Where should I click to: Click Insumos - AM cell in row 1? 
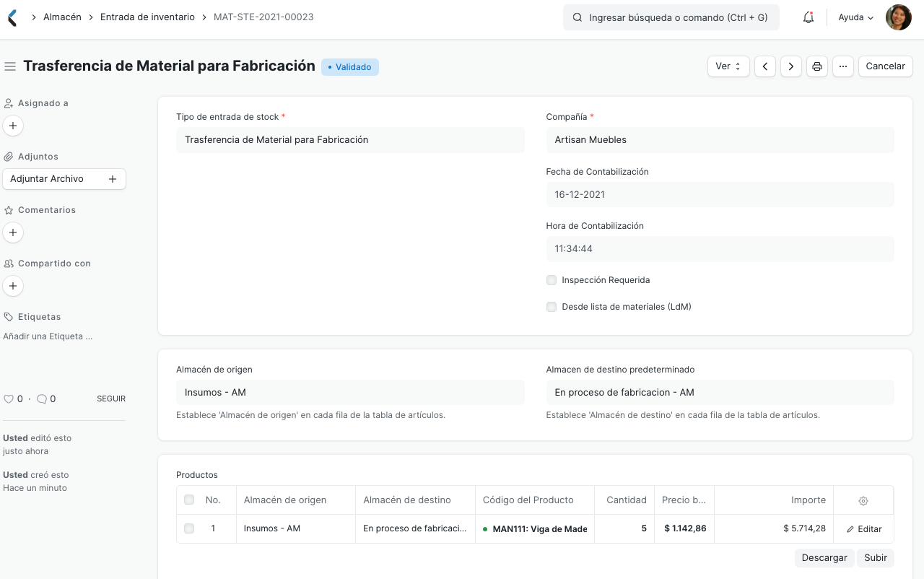tap(295, 528)
